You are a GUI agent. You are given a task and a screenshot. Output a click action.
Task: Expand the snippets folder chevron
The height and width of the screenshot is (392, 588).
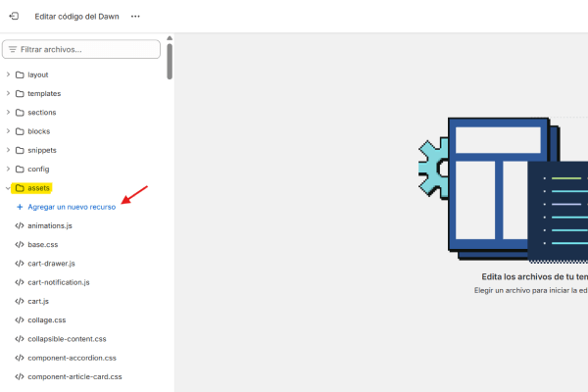(x=8, y=150)
